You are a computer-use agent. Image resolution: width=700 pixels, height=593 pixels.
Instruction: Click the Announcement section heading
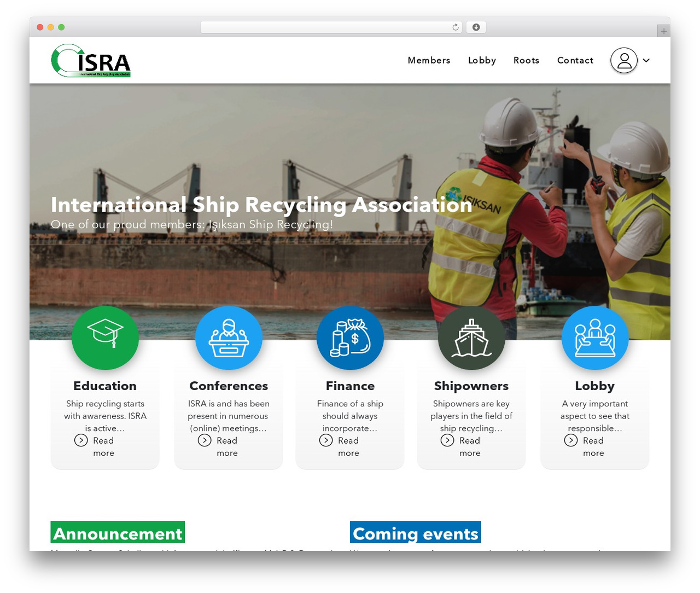pos(118,533)
